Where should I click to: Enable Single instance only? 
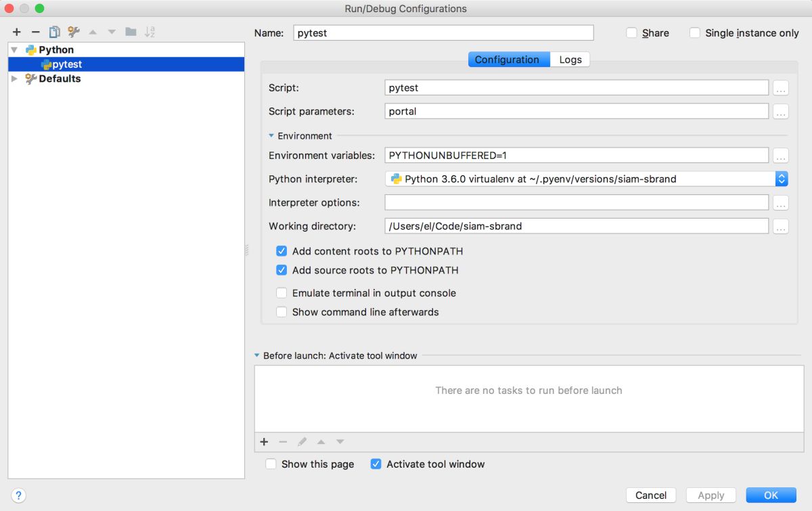click(x=695, y=32)
